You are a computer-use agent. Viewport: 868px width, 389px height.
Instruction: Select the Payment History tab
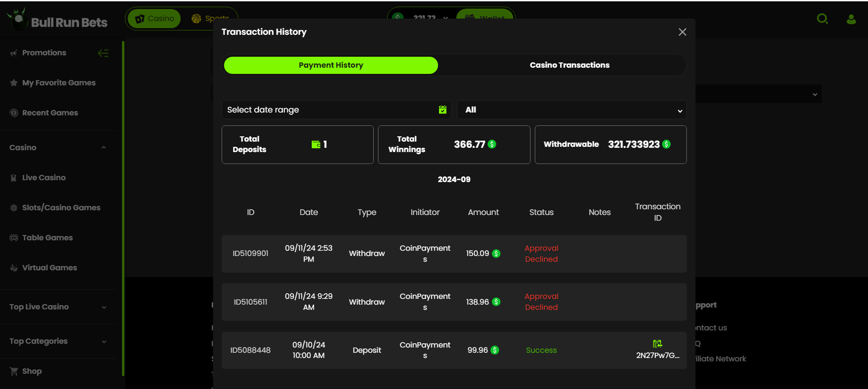pyautogui.click(x=331, y=65)
